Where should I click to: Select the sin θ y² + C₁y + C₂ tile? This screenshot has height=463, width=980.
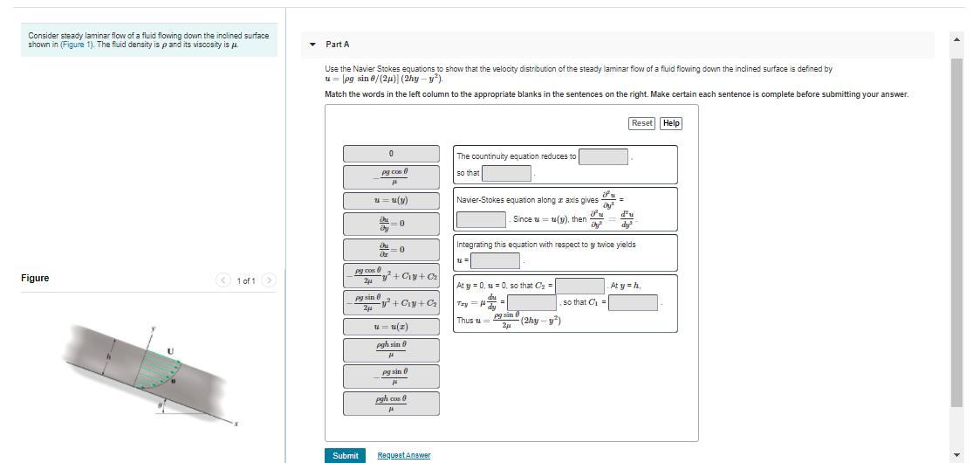391,302
